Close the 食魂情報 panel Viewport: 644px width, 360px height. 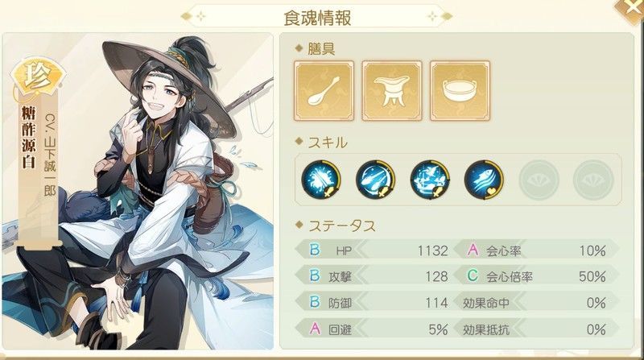point(630,9)
